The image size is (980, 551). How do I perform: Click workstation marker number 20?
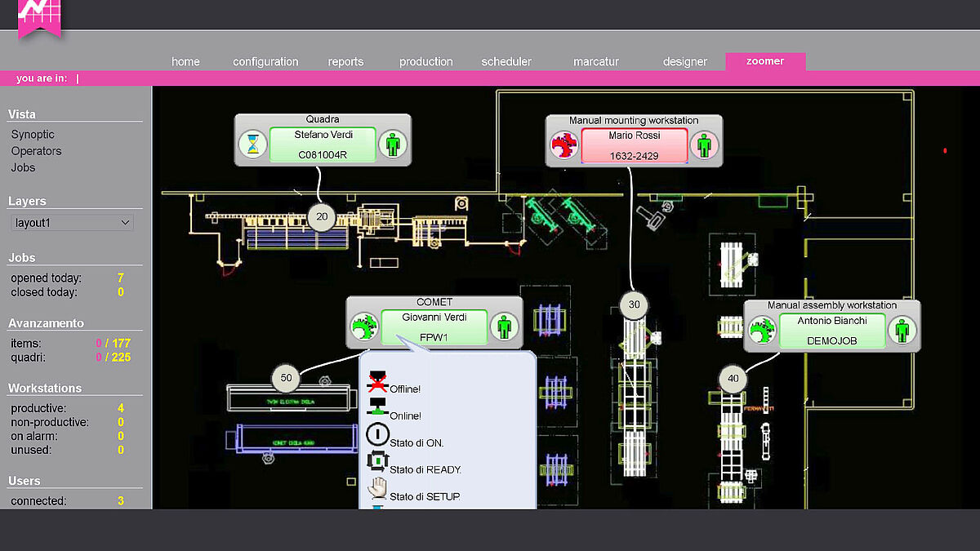click(322, 217)
